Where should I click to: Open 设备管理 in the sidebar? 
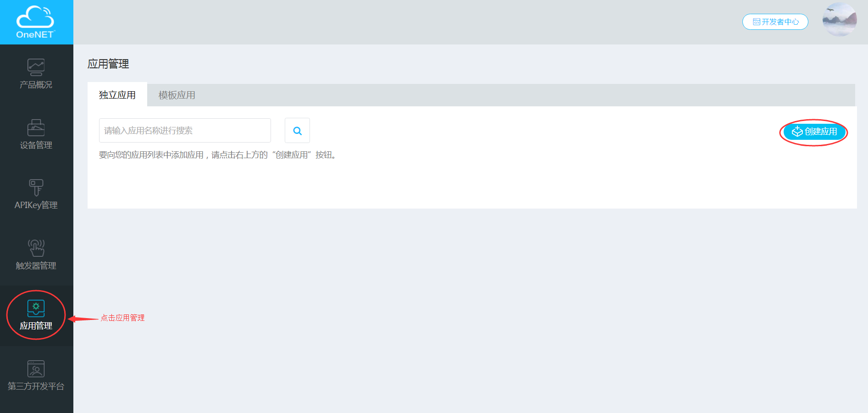pos(36,135)
